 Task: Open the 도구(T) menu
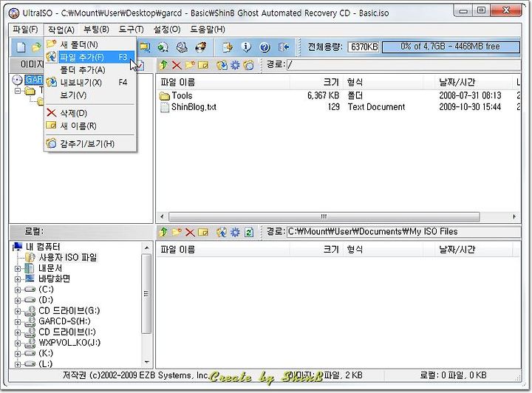[x=132, y=30]
